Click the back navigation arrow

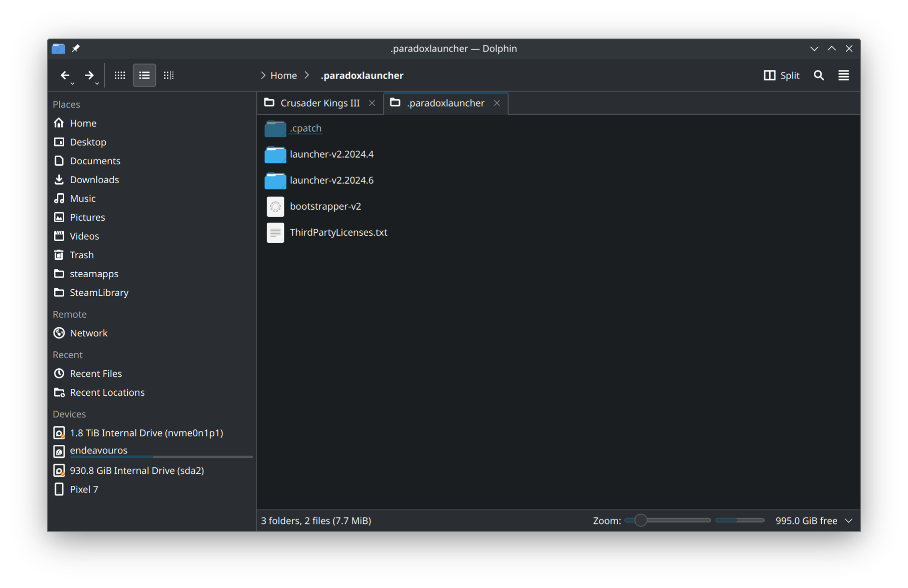click(65, 75)
